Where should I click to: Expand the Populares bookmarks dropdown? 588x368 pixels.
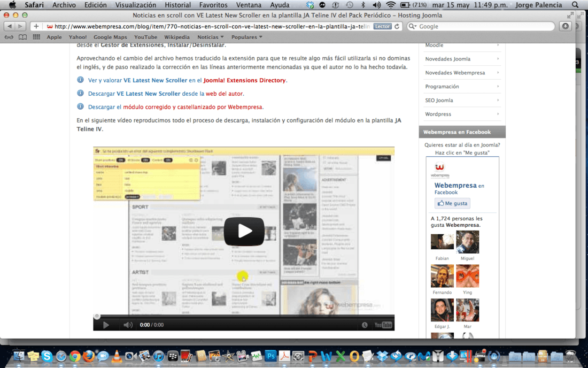(x=247, y=37)
